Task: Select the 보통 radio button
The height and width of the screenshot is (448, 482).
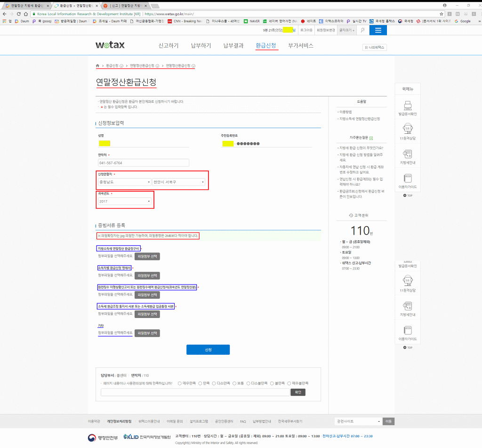Action: tap(234, 383)
